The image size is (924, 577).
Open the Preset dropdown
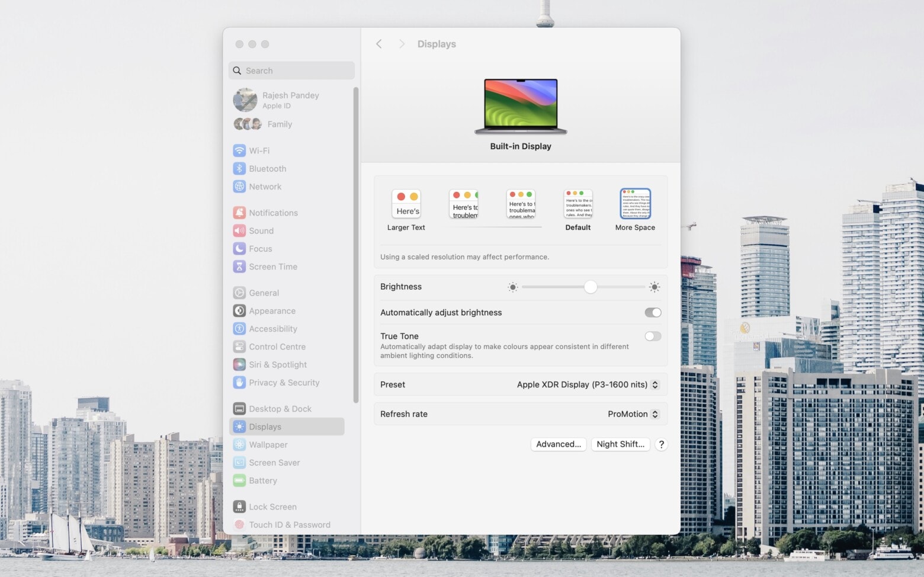[654, 384]
